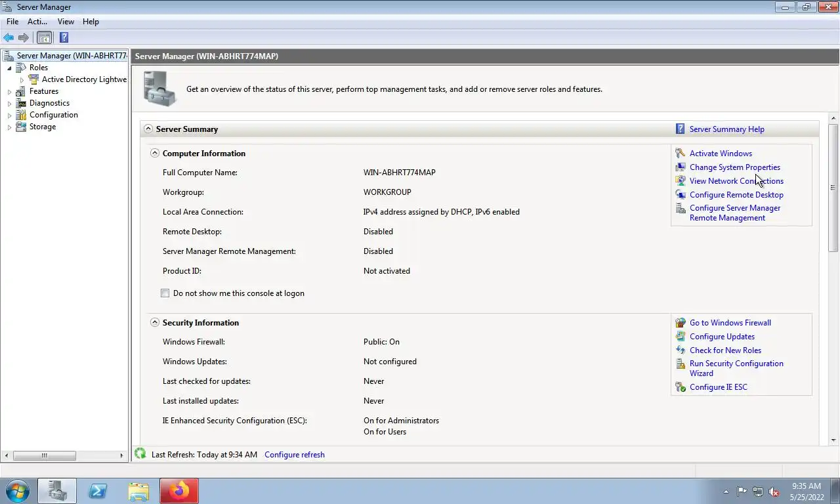Expand the Features tree node
The width and height of the screenshot is (840, 504).
click(x=9, y=91)
